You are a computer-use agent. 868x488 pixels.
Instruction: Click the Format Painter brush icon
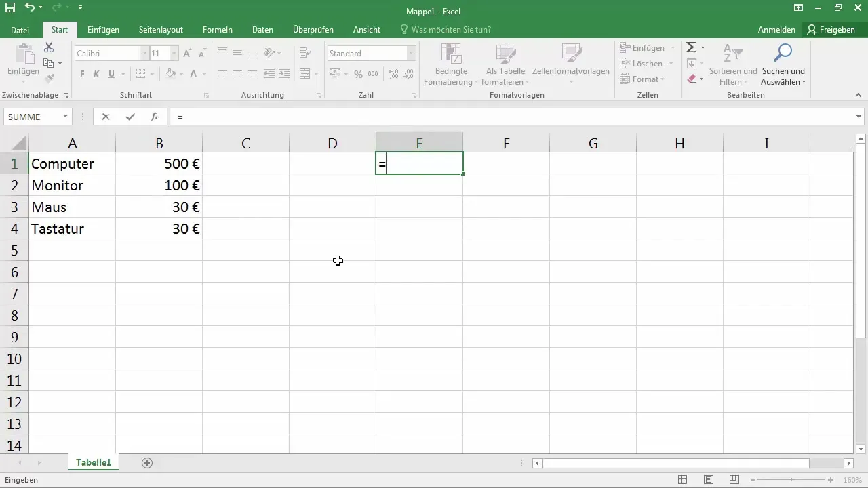(x=49, y=79)
